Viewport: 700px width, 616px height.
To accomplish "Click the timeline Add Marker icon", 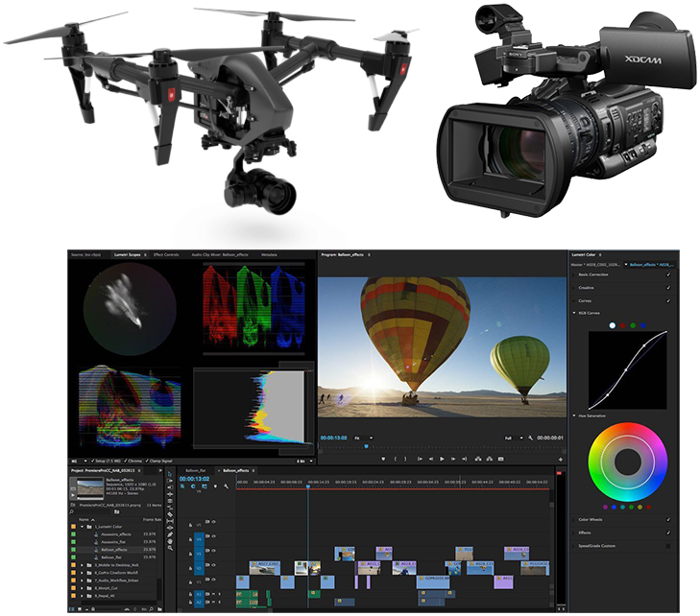I will (x=215, y=486).
